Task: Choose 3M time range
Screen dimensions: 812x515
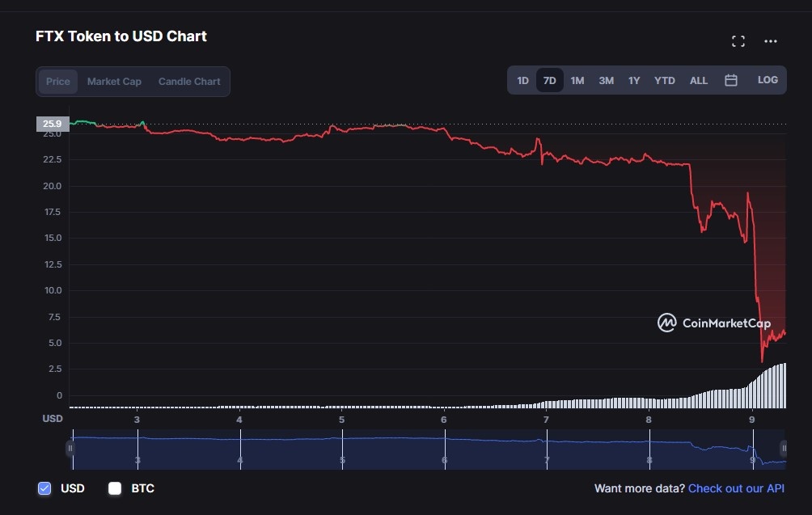Action: (606, 81)
